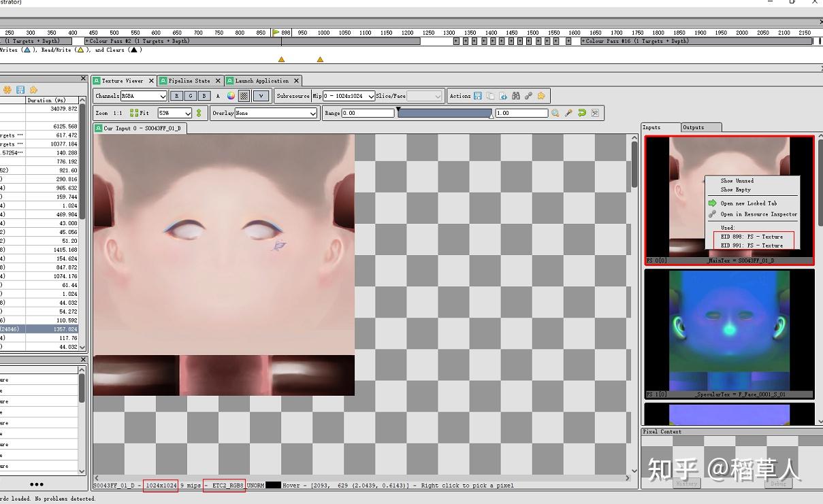
Task: Select the Inputs tab in thumbnails panel
Action: pyautogui.click(x=660, y=127)
